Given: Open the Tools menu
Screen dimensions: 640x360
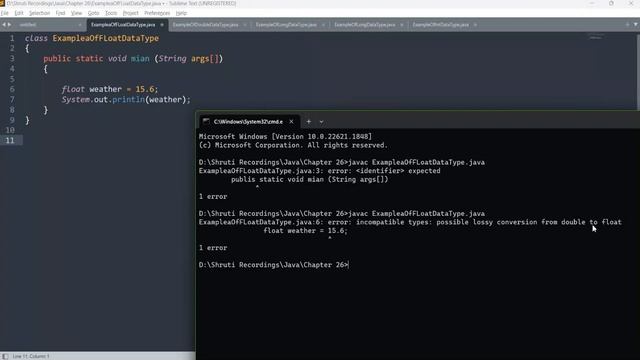Looking at the screenshot, I should click(x=111, y=13).
